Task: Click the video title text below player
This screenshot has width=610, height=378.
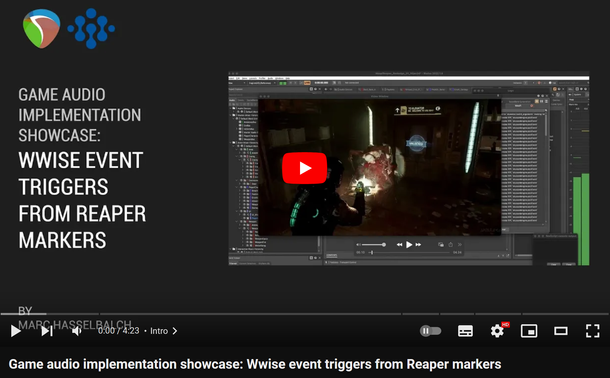Action: point(255,364)
